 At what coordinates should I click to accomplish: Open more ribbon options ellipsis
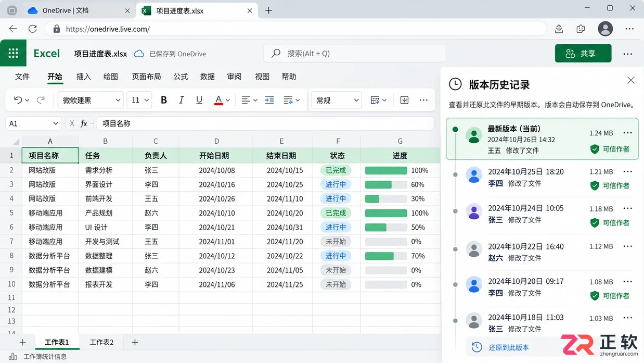click(x=423, y=100)
